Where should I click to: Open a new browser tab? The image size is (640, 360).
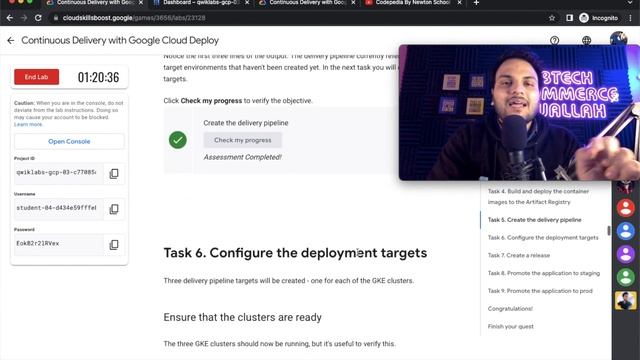click(476, 3)
